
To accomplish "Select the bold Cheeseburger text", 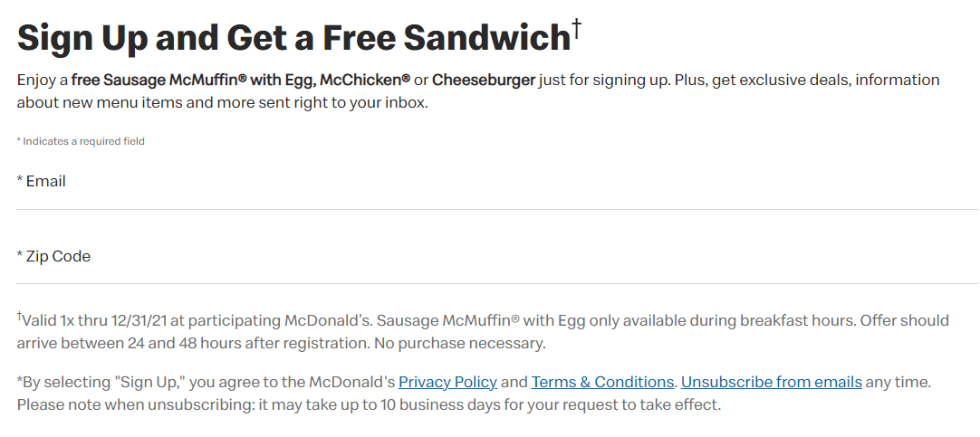I will [484, 80].
